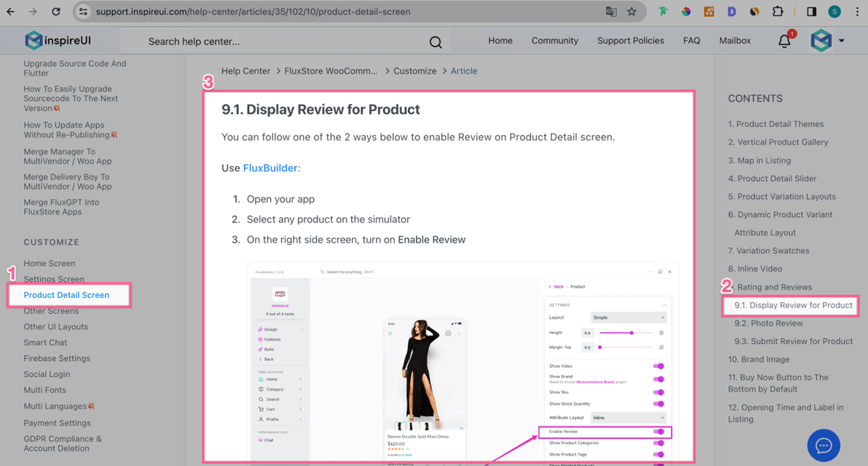Click the Article breadcrumb
This screenshot has width=868, height=466.
[x=464, y=71]
